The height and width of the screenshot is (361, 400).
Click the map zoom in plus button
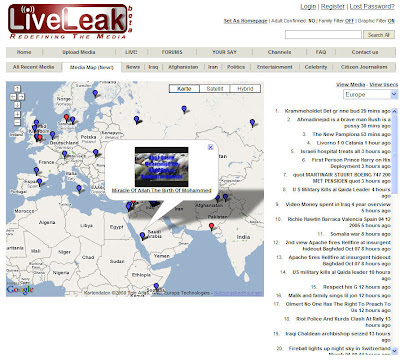coord(17,114)
